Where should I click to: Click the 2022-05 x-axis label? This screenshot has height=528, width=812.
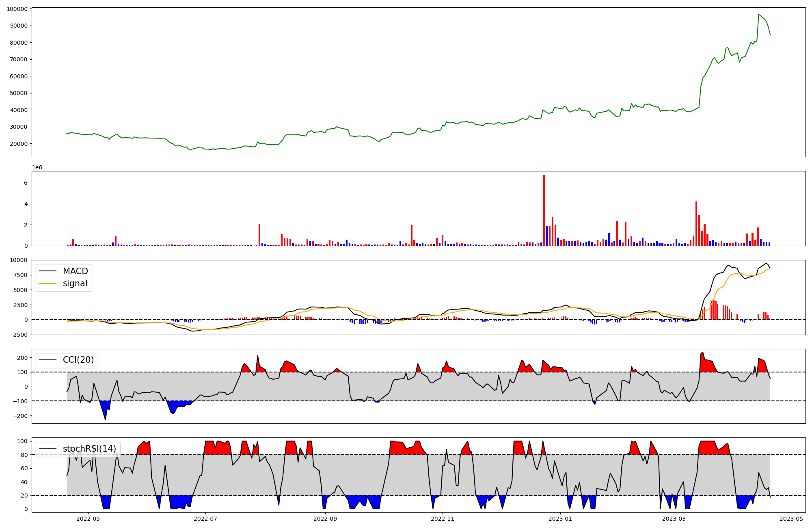tap(88, 518)
